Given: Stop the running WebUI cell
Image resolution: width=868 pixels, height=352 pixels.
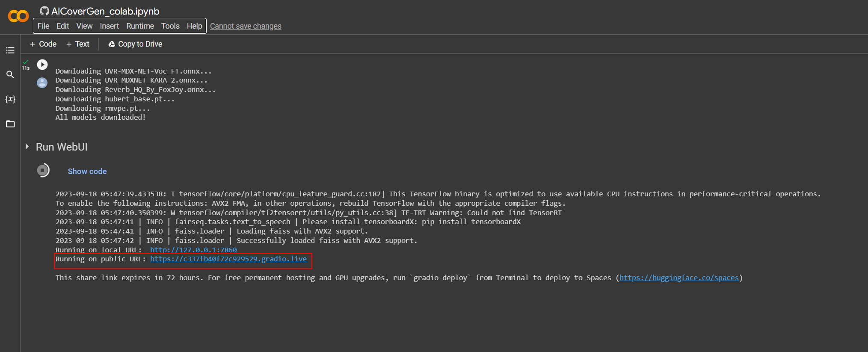Looking at the screenshot, I should pyautogui.click(x=43, y=170).
